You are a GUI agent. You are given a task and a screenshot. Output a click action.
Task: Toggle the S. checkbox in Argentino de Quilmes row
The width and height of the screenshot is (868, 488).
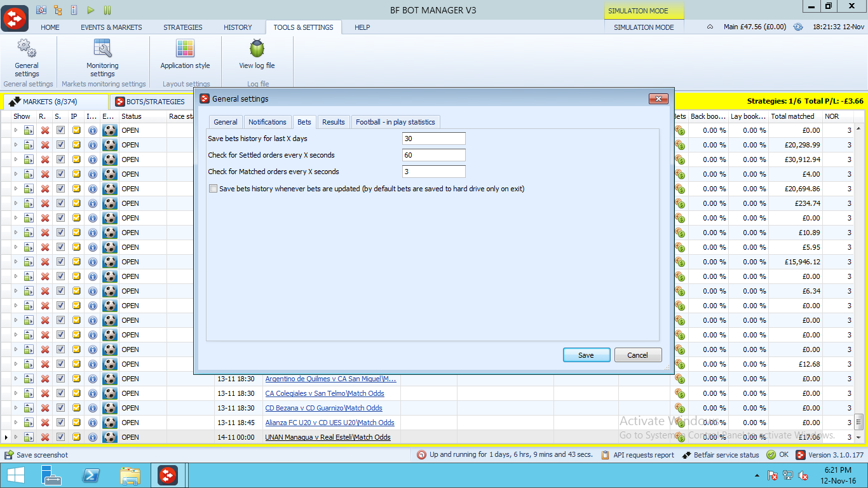[x=60, y=379]
